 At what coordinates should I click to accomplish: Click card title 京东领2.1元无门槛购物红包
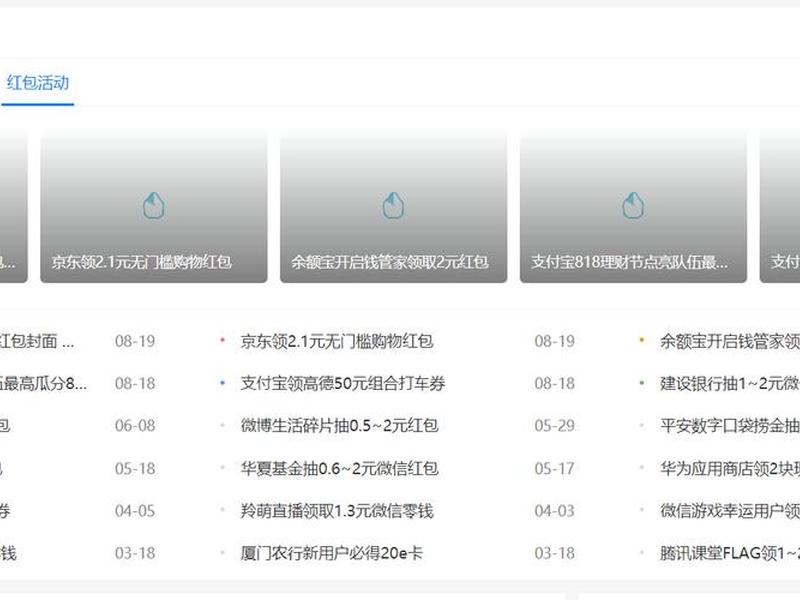click(x=142, y=262)
